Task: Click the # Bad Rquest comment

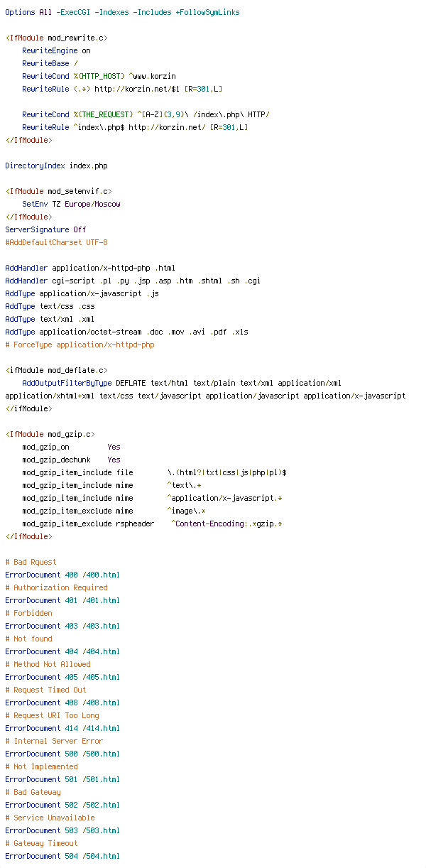Action: [x=31, y=562]
